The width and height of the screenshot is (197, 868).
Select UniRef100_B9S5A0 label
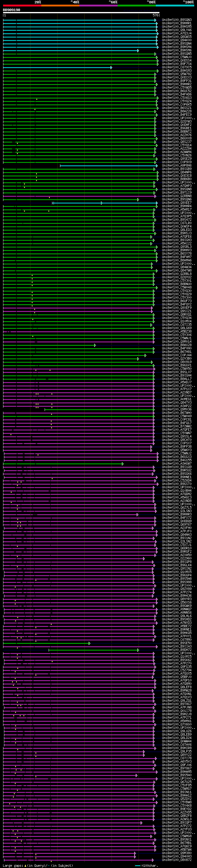pyautogui.click(x=177, y=775)
